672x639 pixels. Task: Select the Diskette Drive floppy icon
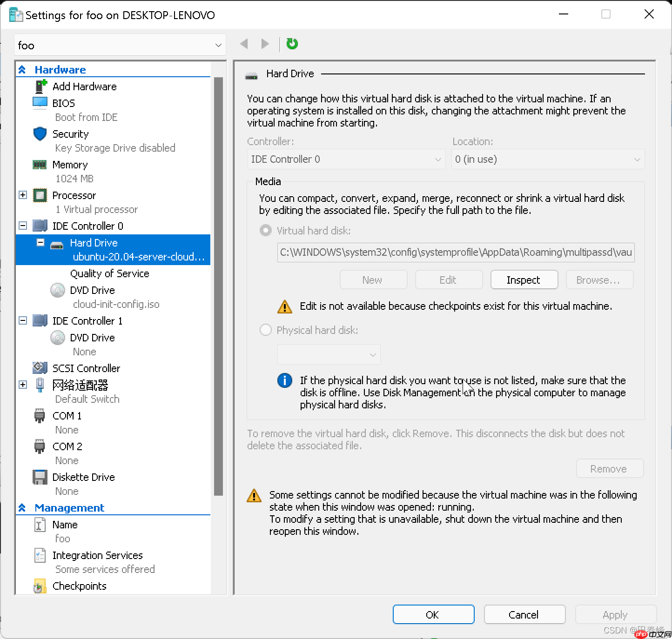tap(40, 477)
